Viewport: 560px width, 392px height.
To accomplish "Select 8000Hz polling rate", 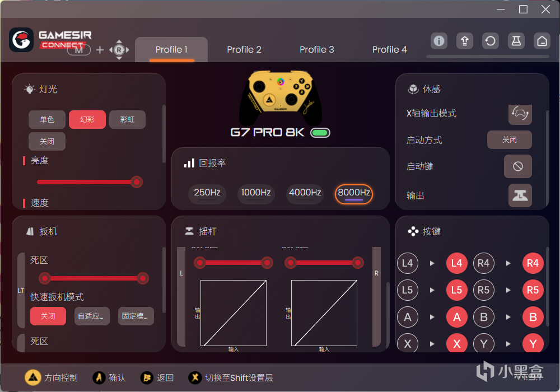I will pos(354,194).
